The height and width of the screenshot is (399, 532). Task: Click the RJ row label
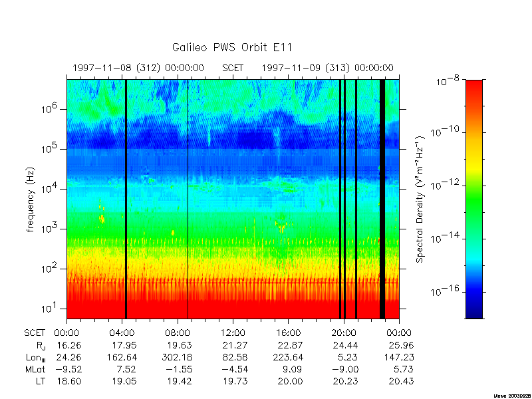click(x=41, y=346)
